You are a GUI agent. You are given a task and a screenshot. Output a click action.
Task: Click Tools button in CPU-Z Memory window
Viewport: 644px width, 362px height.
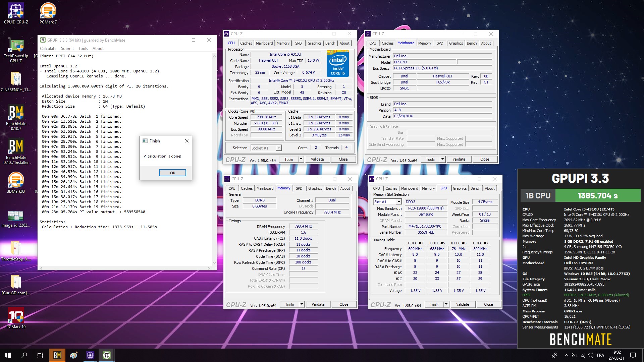point(289,304)
